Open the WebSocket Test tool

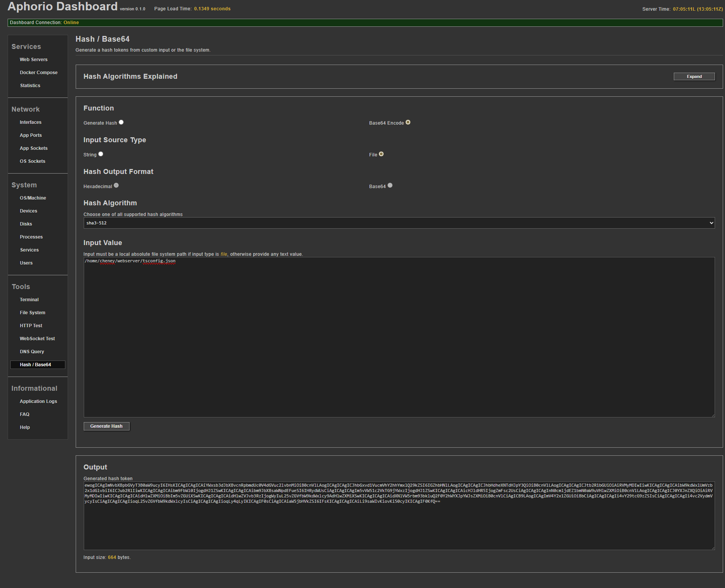coord(37,339)
